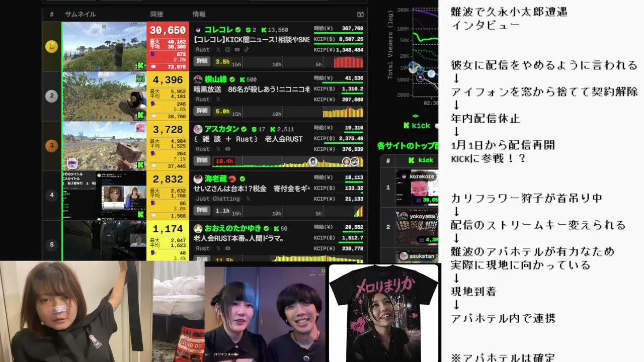Image resolution: width=644 pixels, height=362 pixels.
Task: Open the 横山緑 channel name link
Action: 216,79
